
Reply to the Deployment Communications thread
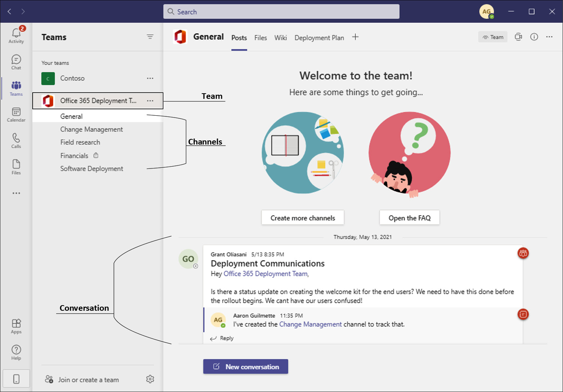click(222, 338)
